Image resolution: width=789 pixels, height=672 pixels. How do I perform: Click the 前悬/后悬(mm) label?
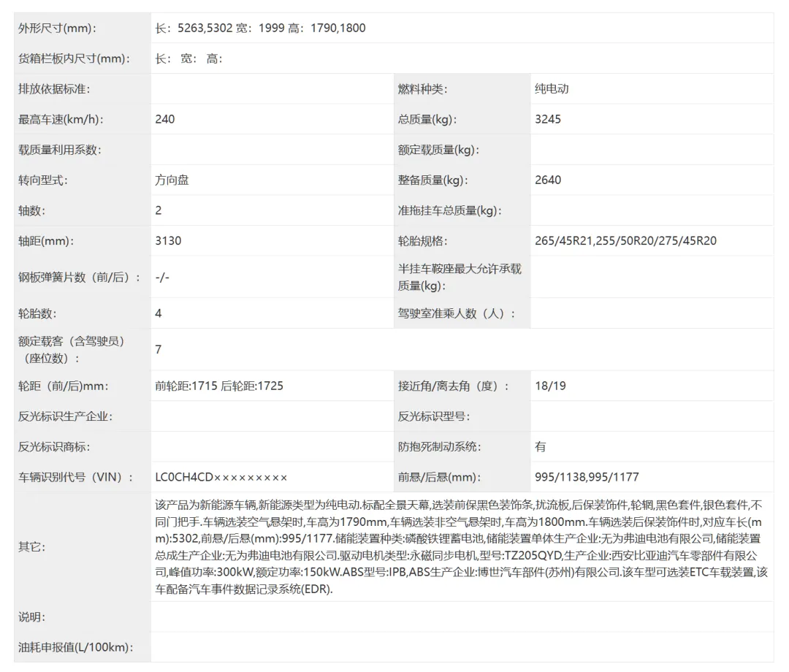click(x=439, y=478)
